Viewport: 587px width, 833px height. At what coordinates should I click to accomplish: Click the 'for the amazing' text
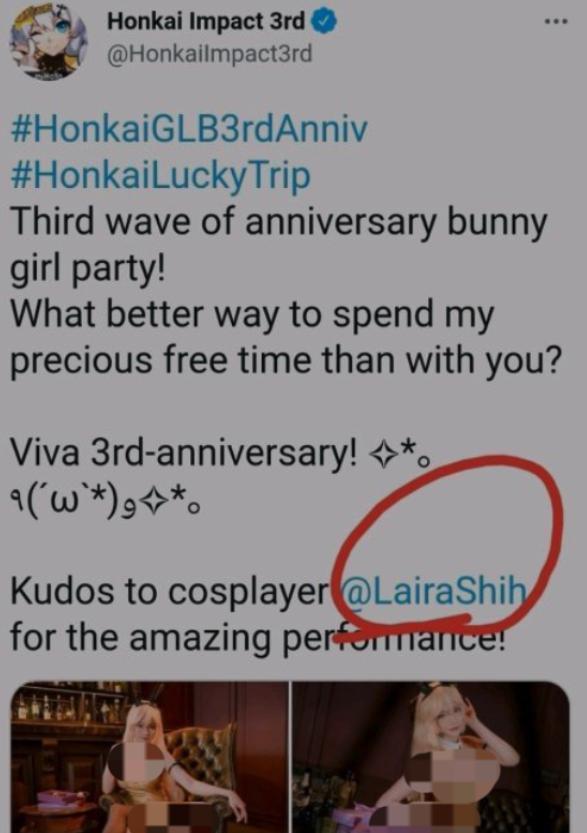point(141,638)
